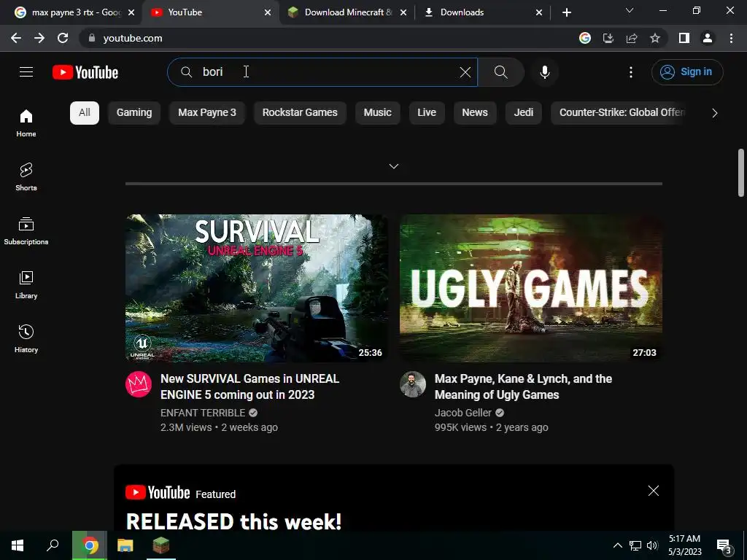Close the YouTube browser tab
This screenshot has width=747, height=560.
click(268, 12)
